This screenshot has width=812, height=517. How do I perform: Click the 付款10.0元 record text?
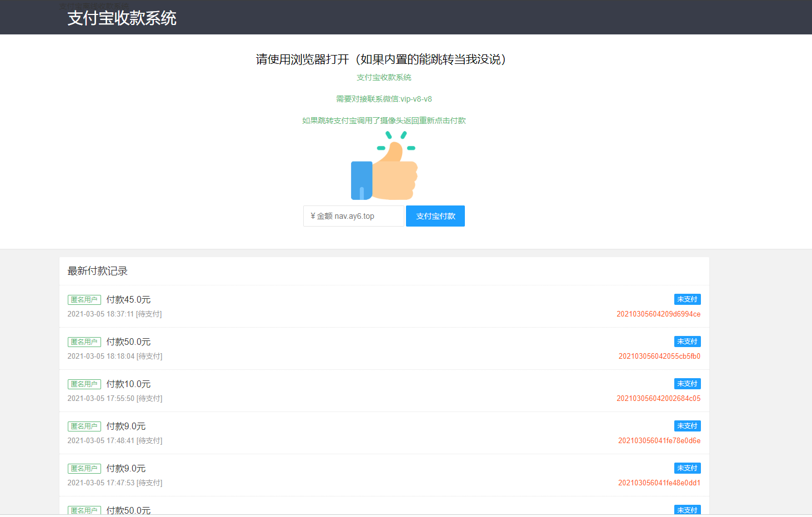[128, 384]
